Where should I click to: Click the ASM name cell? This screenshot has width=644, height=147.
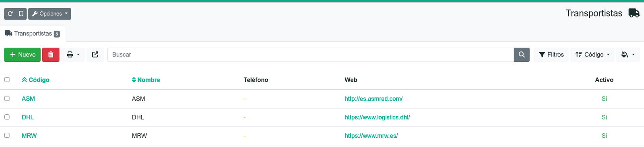[138, 99]
